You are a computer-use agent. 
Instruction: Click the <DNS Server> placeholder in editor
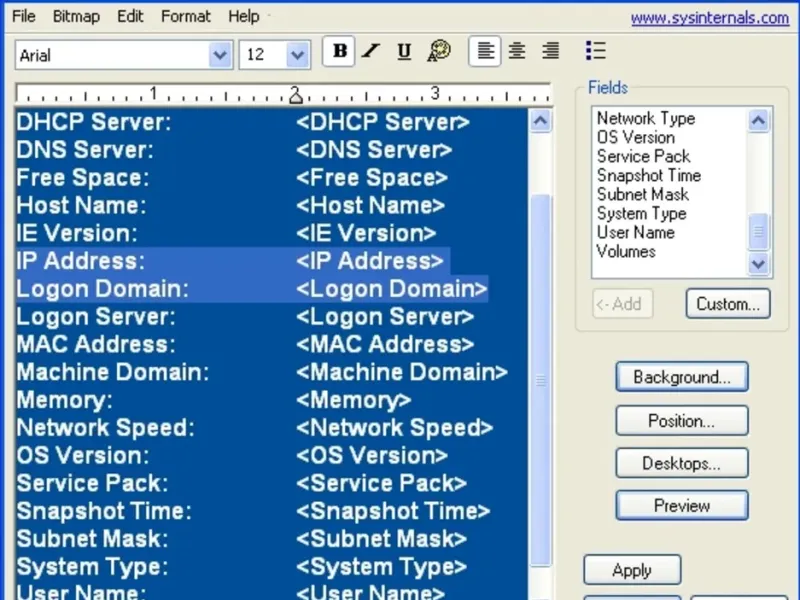pyautogui.click(x=374, y=150)
